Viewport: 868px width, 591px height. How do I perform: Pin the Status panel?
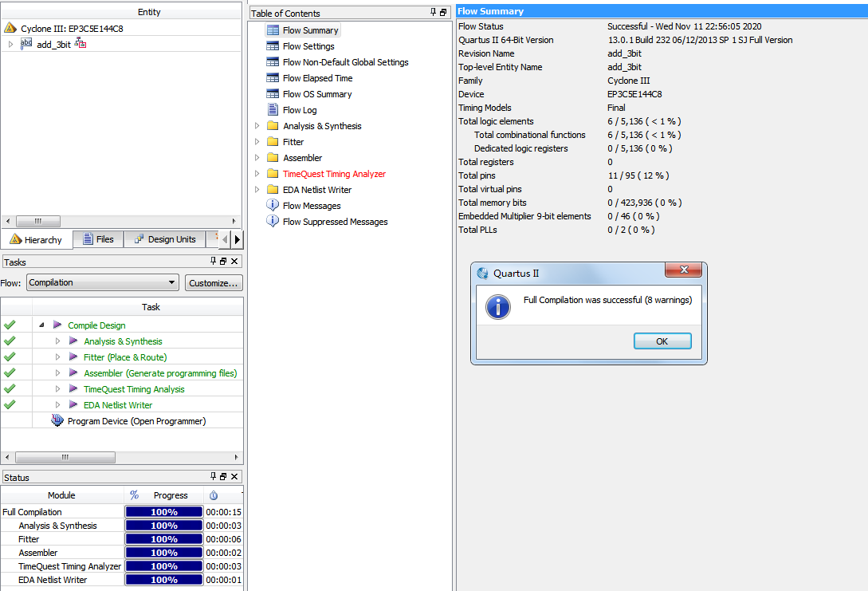pyautogui.click(x=214, y=476)
